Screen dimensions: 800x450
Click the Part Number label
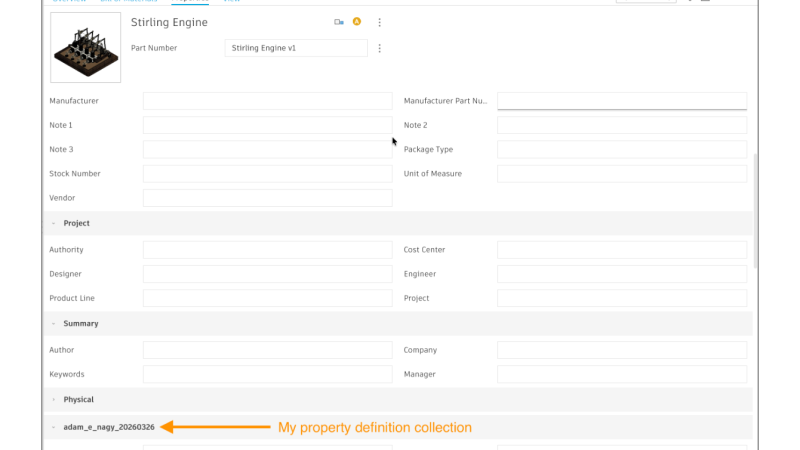coord(154,48)
